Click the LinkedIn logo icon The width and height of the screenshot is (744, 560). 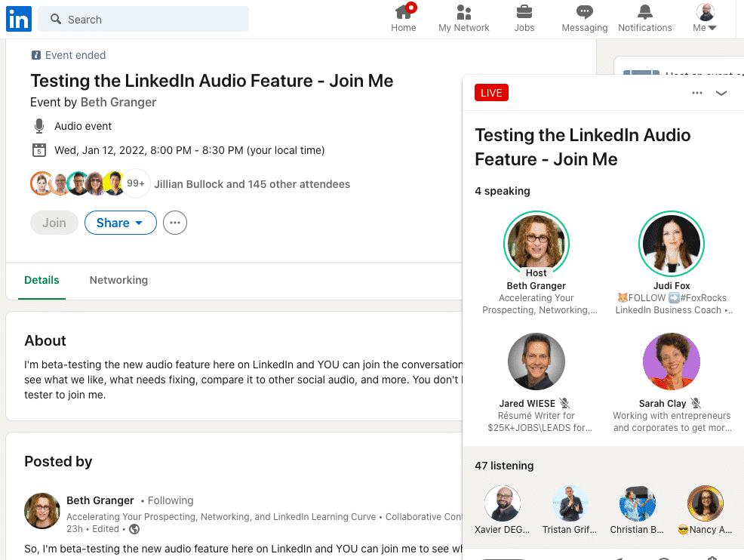click(x=19, y=19)
